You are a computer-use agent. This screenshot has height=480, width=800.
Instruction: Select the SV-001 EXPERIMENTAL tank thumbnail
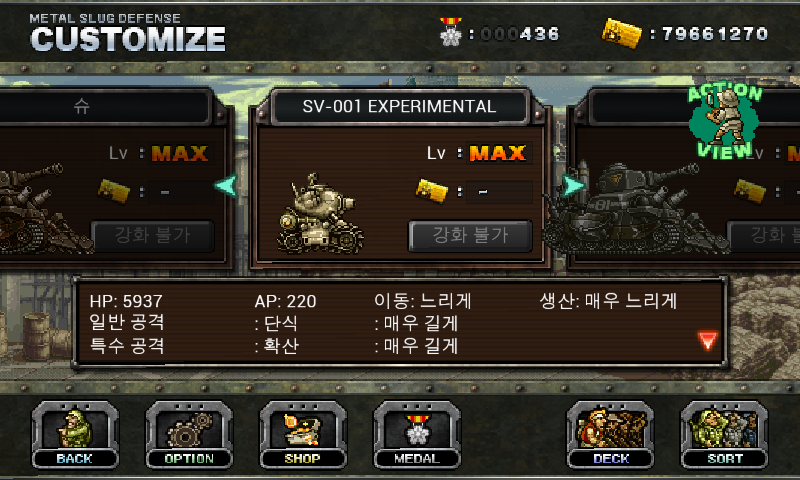click(320, 213)
